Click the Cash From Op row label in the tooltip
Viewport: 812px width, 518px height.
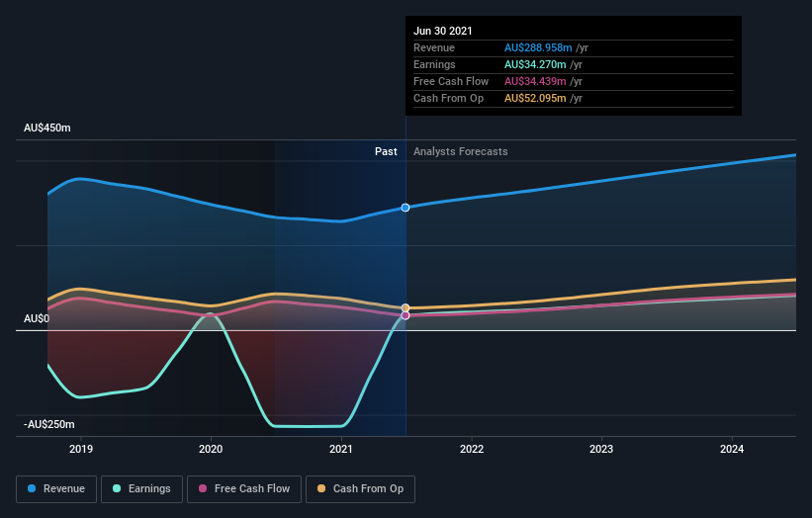point(448,98)
